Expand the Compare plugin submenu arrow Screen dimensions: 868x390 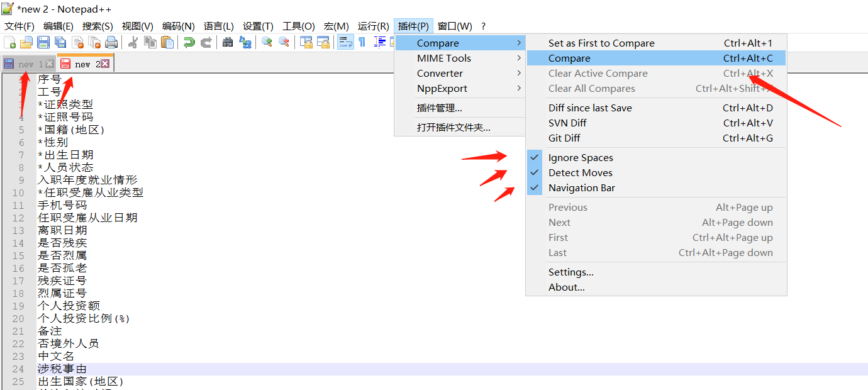coord(519,43)
